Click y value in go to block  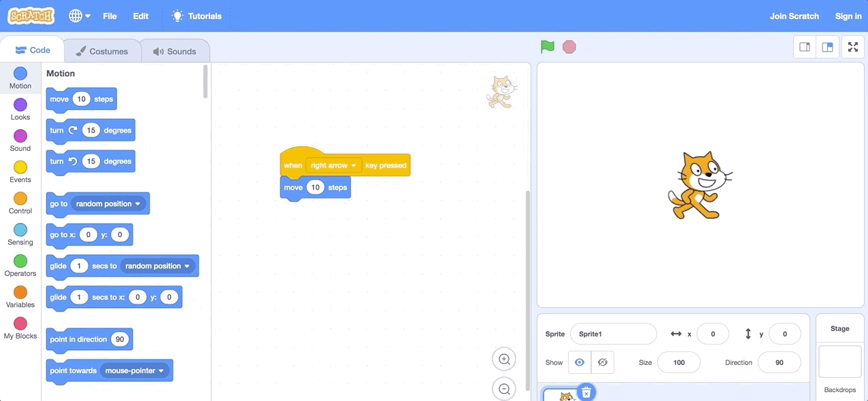pos(120,235)
